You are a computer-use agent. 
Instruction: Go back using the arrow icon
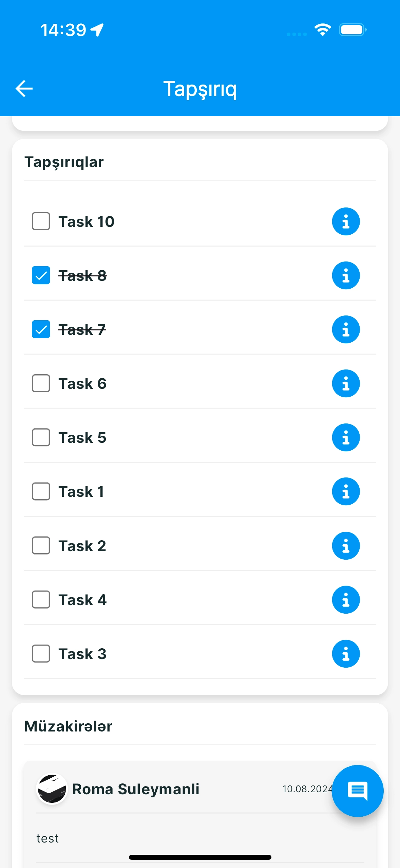point(24,89)
